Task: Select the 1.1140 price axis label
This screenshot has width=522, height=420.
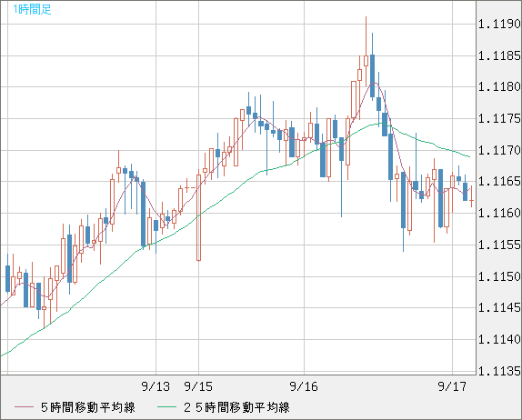Action: 499,339
